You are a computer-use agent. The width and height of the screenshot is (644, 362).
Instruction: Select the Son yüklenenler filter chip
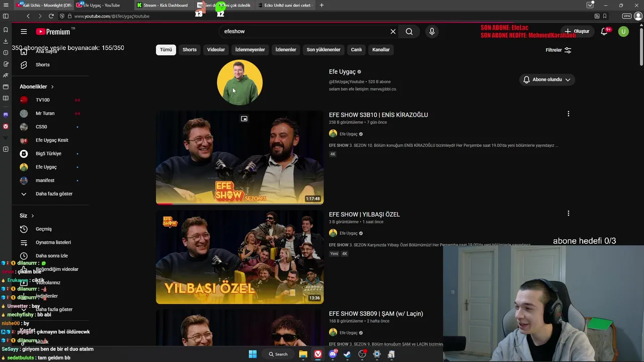[x=324, y=50]
